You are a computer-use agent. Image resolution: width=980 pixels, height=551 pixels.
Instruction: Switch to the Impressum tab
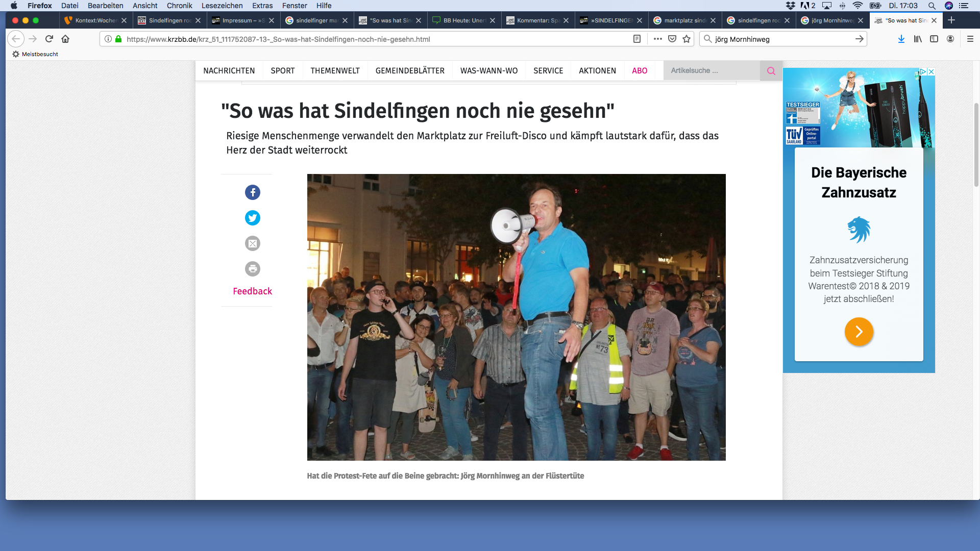click(243, 20)
